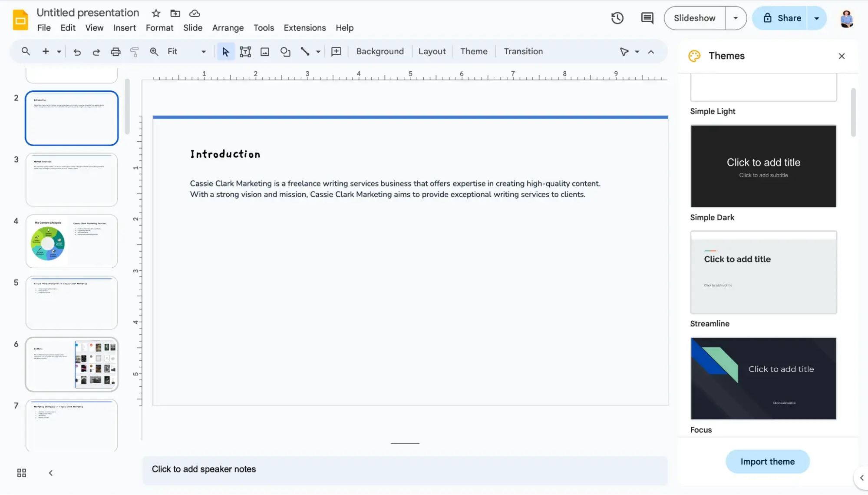Select slide 4 in the filmstrip
The image size is (868, 495).
point(72,241)
